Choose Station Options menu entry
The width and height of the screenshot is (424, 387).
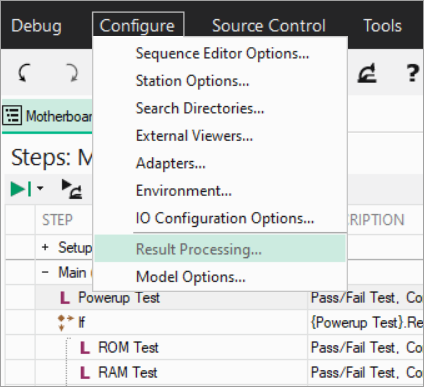[x=220, y=81]
